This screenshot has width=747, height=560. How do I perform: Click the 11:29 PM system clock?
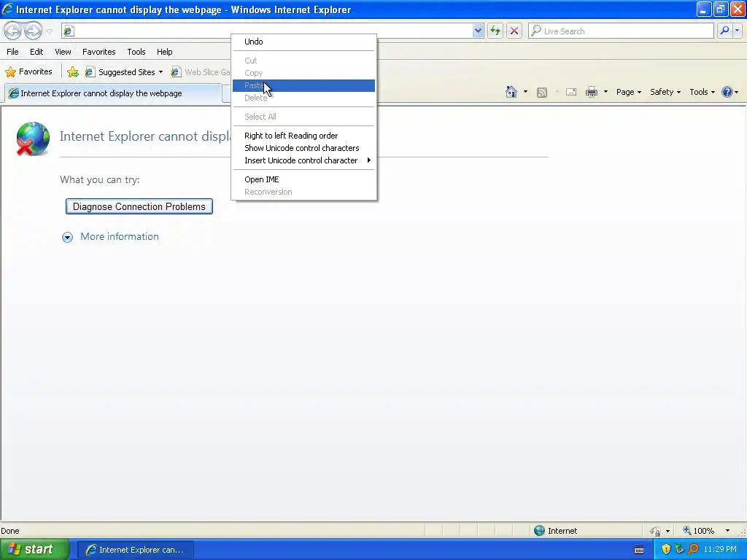click(x=720, y=550)
